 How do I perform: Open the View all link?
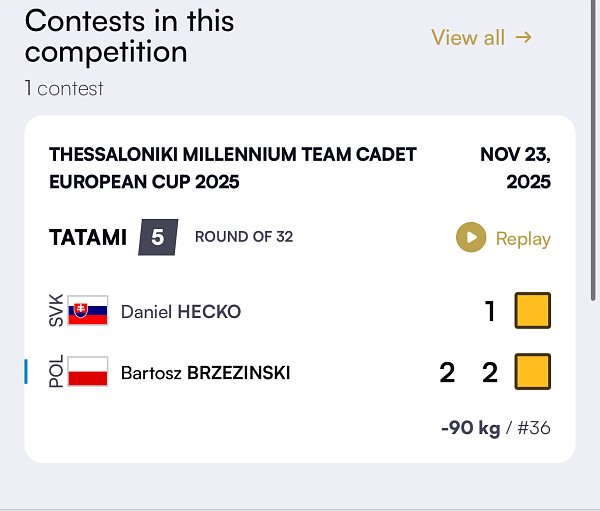point(467,37)
